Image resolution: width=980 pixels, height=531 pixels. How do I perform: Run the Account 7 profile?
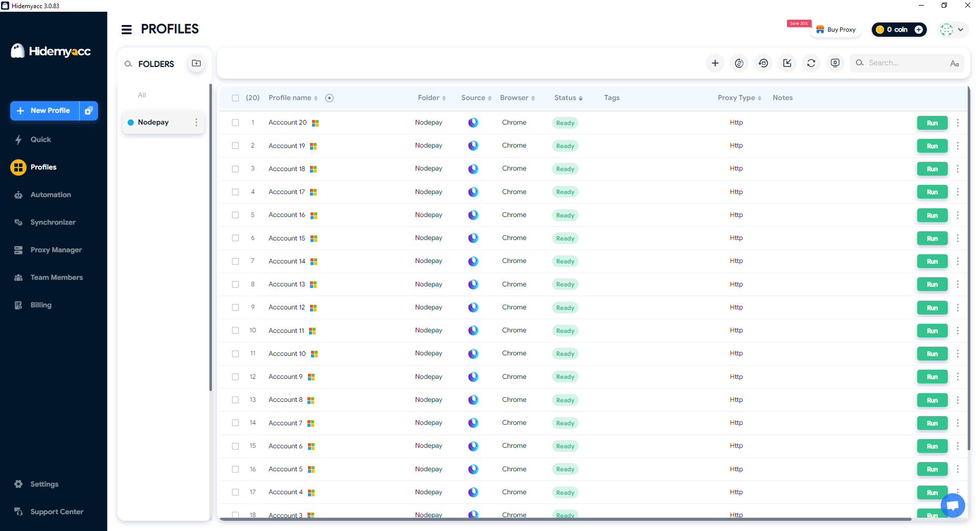pos(932,423)
